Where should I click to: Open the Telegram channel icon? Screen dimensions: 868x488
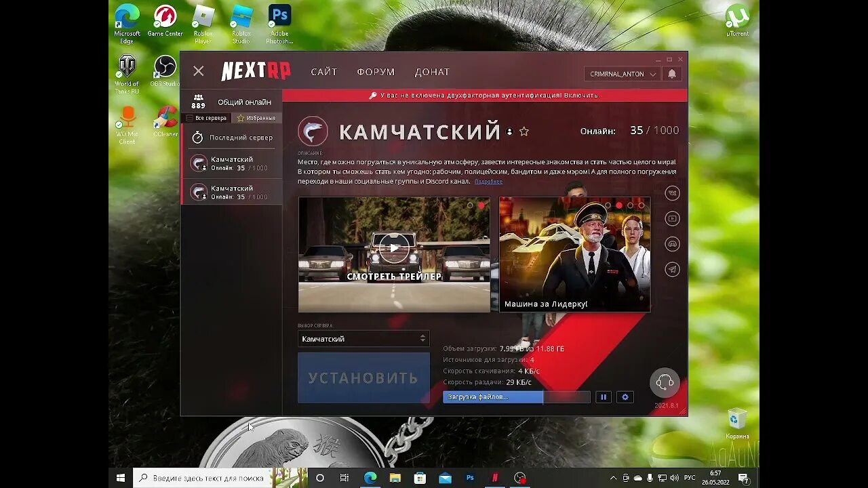672,270
